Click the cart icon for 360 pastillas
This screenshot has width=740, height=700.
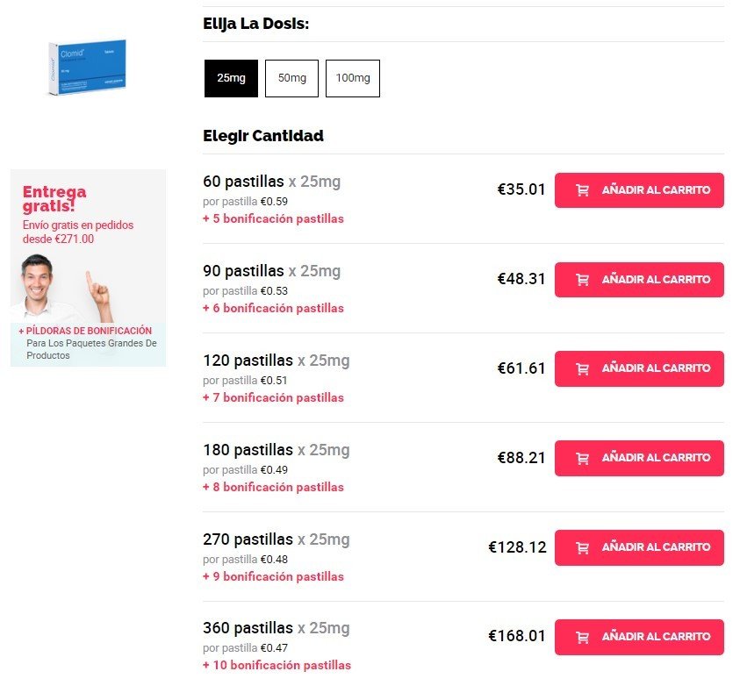[582, 638]
